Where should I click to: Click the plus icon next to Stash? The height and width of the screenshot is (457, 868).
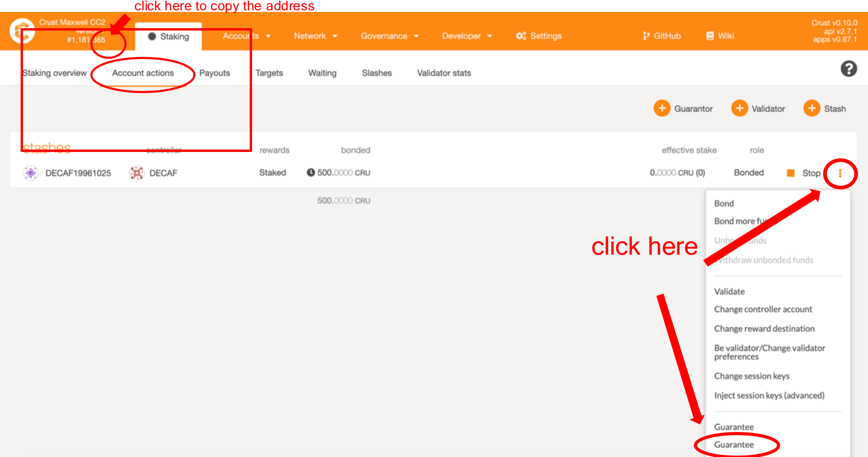point(811,108)
